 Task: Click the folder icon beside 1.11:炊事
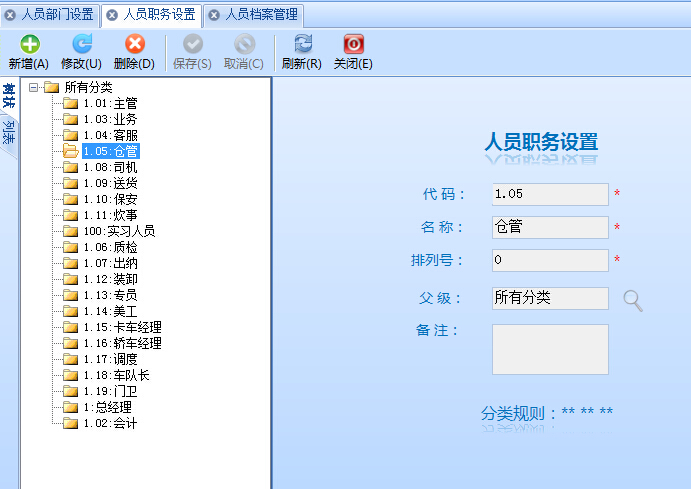tap(70, 215)
